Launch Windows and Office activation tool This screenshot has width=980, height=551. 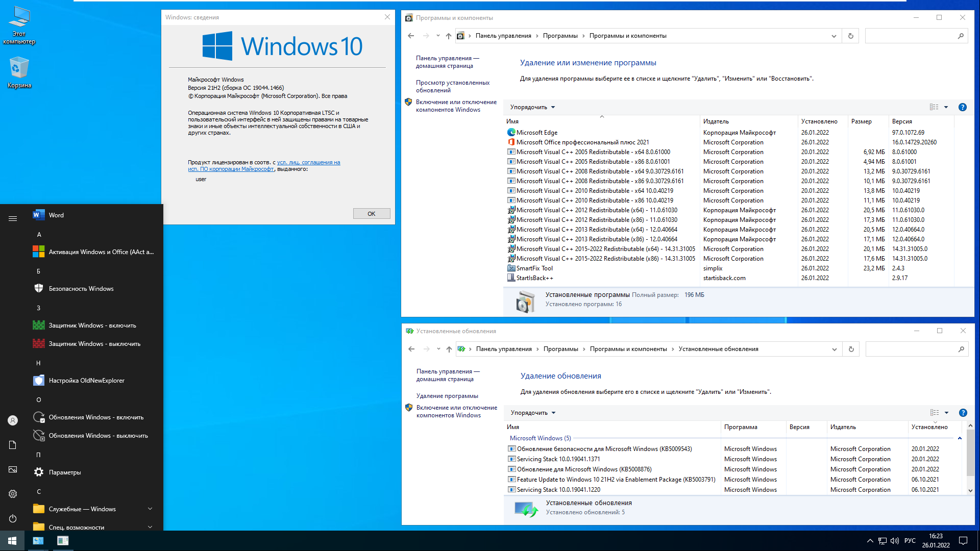pyautogui.click(x=101, y=252)
